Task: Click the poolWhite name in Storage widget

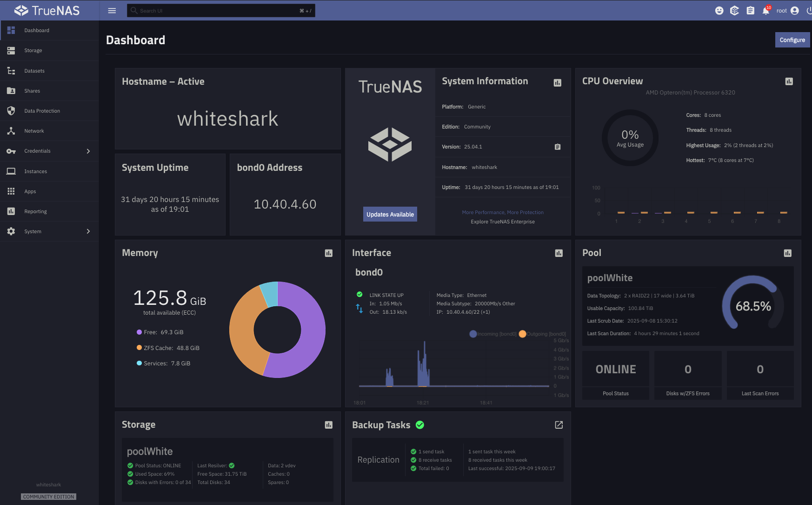Action: coord(150,451)
